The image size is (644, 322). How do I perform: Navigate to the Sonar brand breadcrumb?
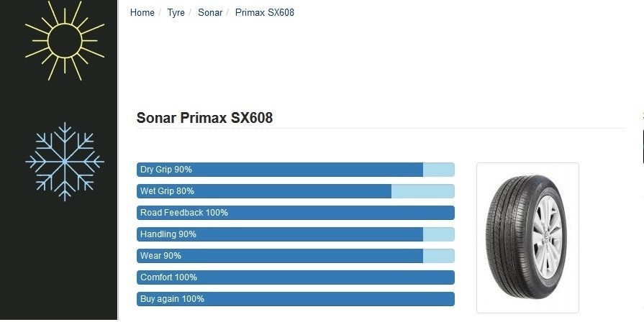coord(210,13)
